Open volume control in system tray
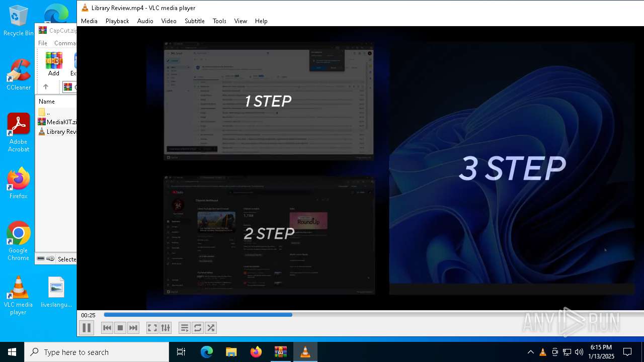The width and height of the screenshot is (644, 362). [x=579, y=352]
